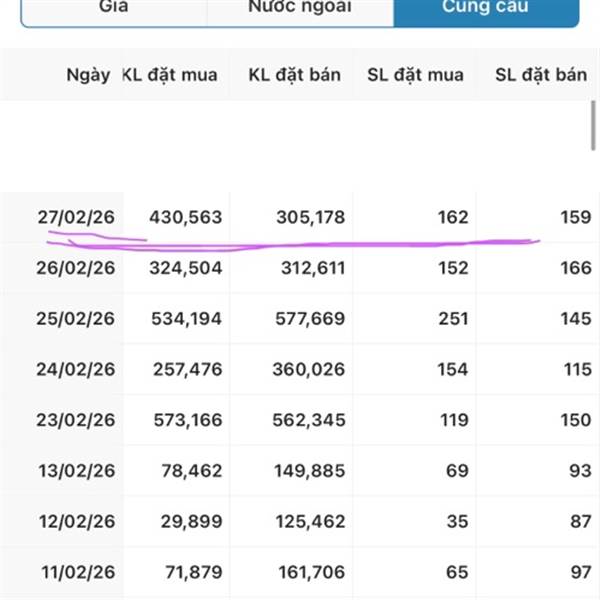Click the Ngày column header

pyautogui.click(x=88, y=75)
